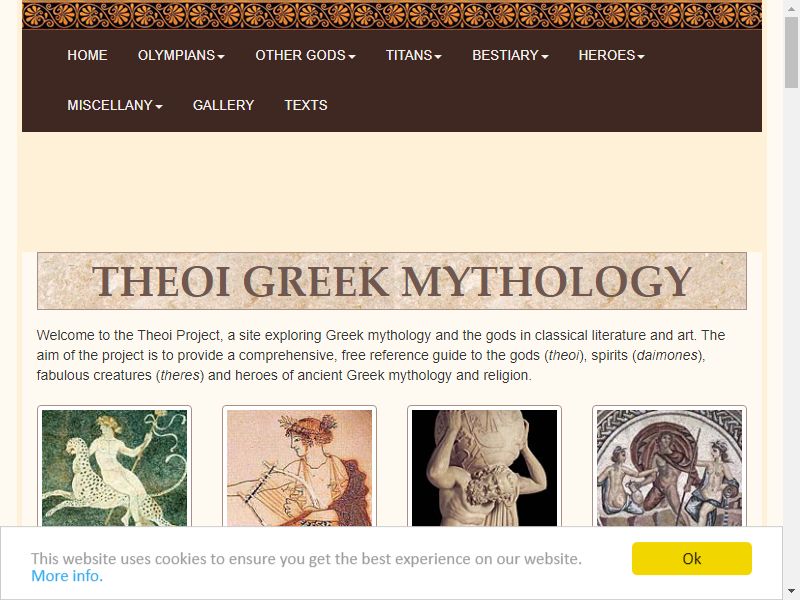Expand the Titans menu

point(413,55)
